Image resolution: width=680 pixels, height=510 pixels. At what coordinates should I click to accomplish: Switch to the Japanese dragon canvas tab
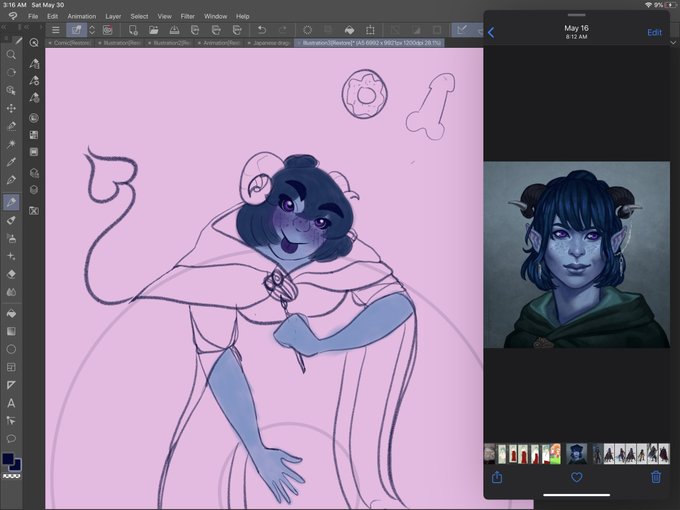[x=269, y=43]
